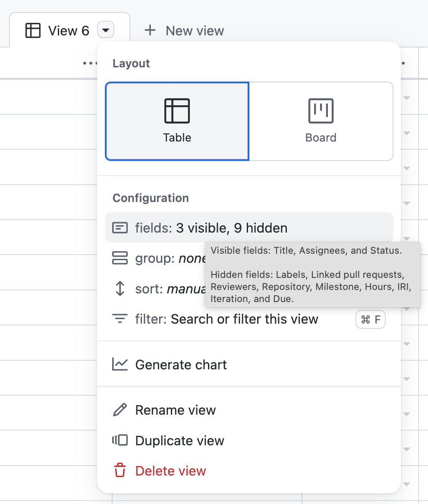Click the sort up-down arrow icon
Screen dimensions: 428x504
pos(120,288)
